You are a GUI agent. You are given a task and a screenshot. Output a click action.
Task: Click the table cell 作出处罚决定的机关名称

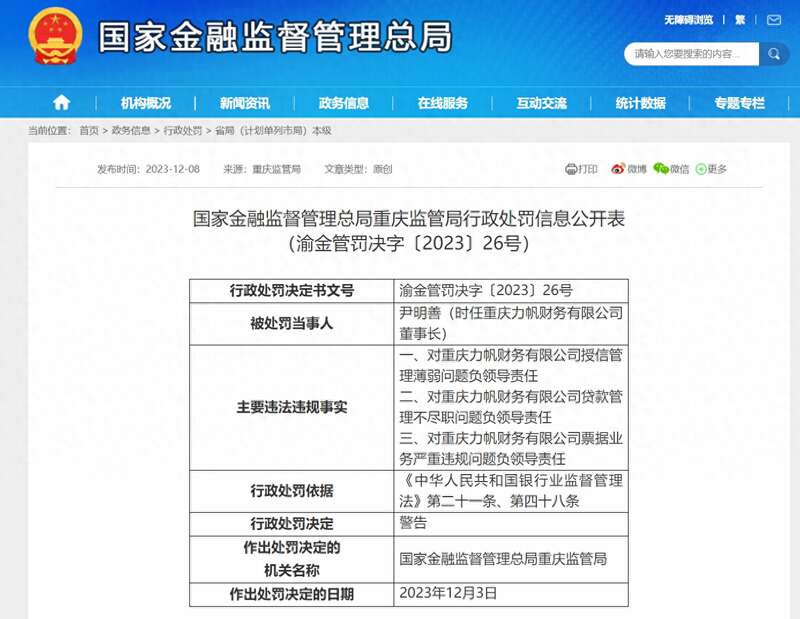(292, 559)
